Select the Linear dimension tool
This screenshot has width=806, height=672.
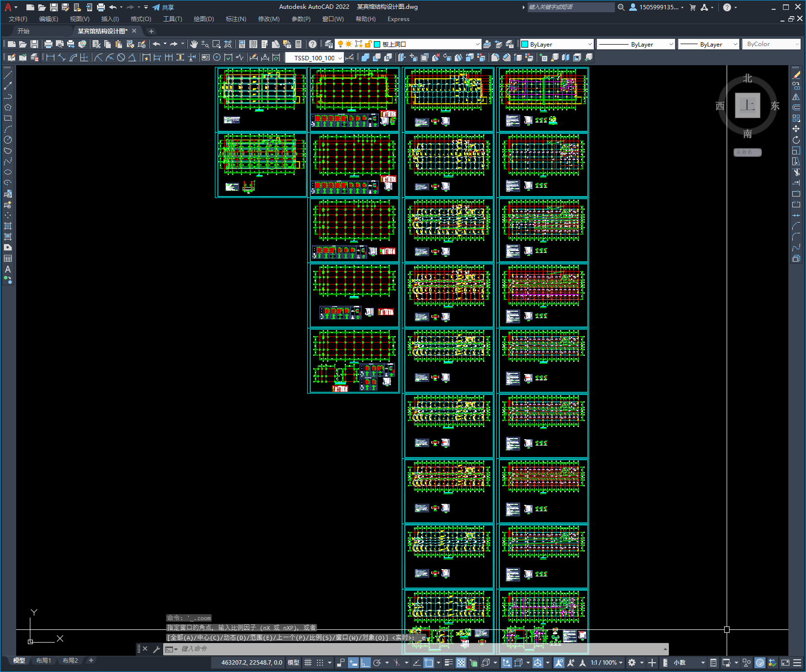[50, 57]
